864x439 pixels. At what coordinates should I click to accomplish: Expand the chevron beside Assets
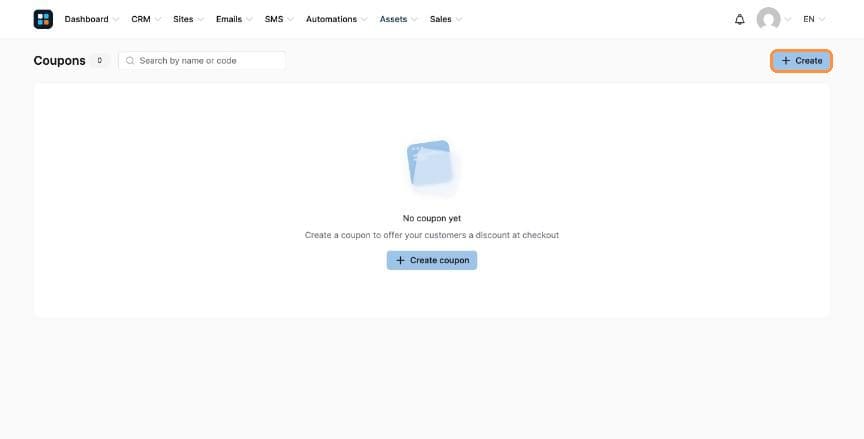pos(414,20)
